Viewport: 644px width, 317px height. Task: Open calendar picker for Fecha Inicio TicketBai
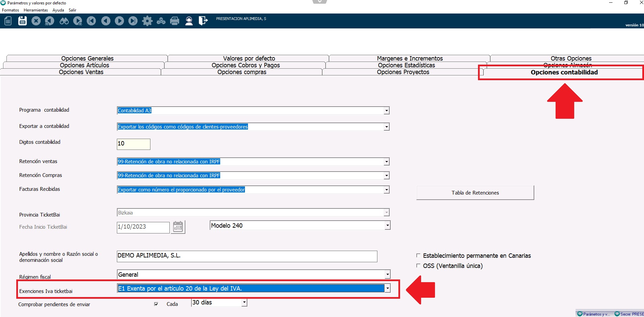point(178,227)
